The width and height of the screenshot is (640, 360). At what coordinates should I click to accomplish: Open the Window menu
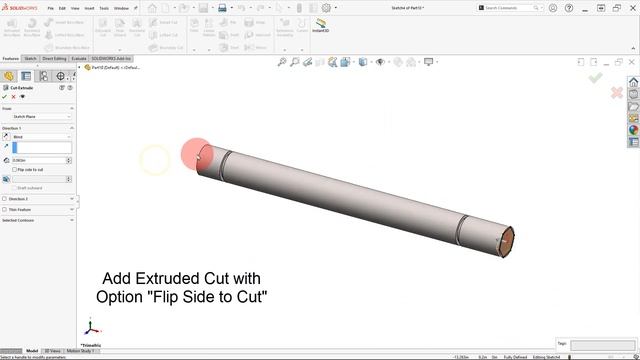point(121,8)
